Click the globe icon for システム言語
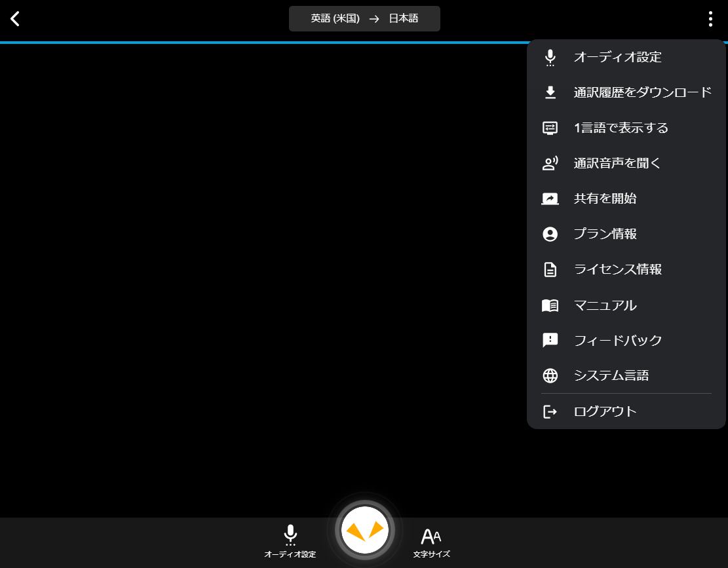Viewport: 728px width, 568px height. [x=550, y=375]
